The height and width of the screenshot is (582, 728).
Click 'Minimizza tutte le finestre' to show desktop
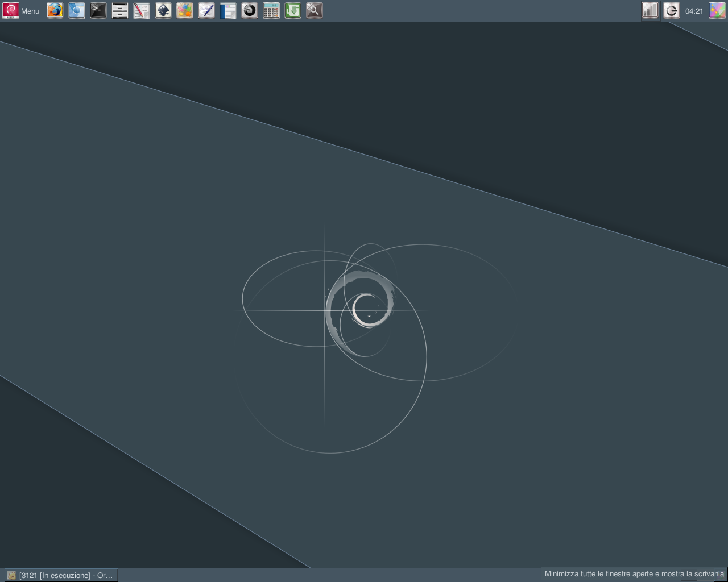click(633, 574)
